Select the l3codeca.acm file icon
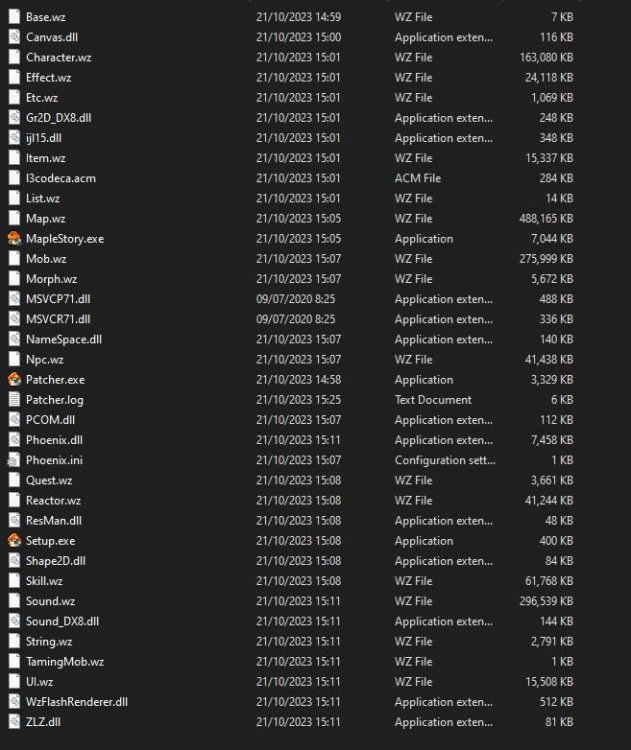 pos(14,178)
